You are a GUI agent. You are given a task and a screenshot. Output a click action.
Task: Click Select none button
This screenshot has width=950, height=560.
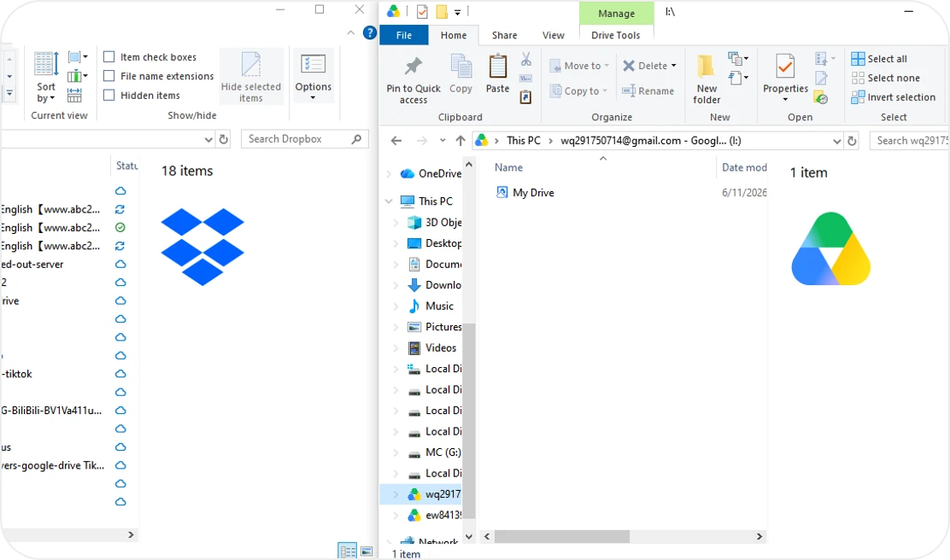(x=885, y=78)
